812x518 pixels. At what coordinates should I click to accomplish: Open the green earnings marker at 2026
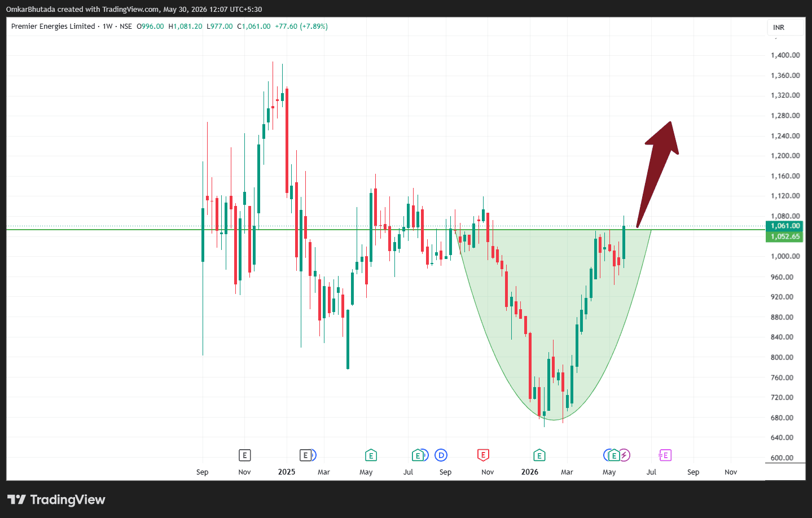(x=539, y=455)
